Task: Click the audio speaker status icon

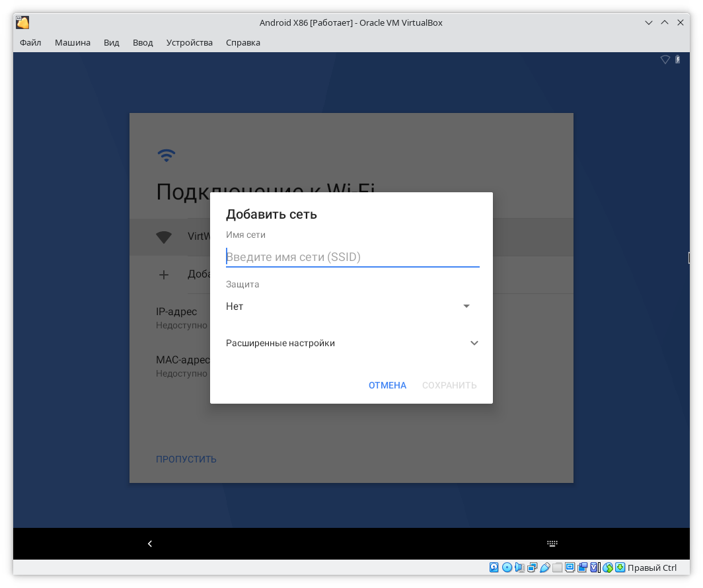Action: [x=519, y=568]
